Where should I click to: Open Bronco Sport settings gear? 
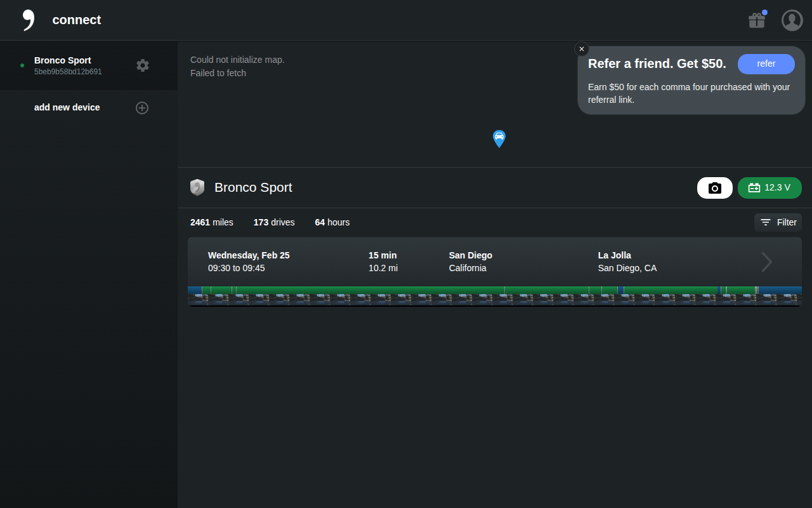coord(143,65)
